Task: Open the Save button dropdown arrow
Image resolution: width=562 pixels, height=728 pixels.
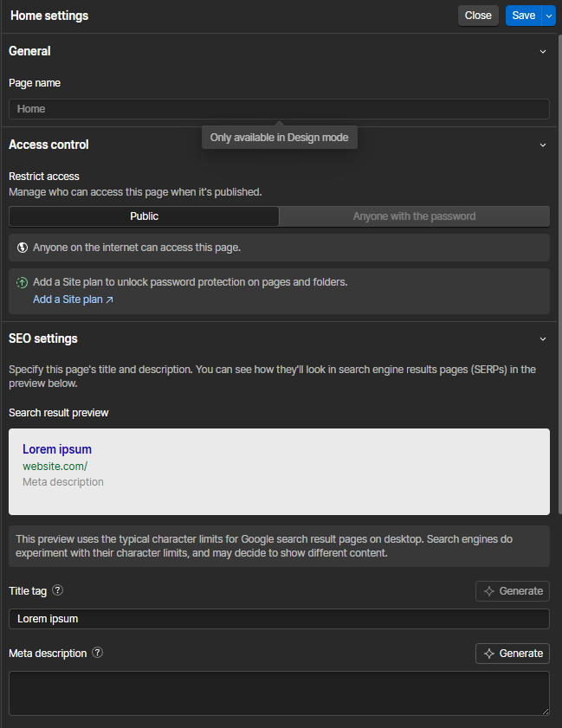Action: click(549, 16)
